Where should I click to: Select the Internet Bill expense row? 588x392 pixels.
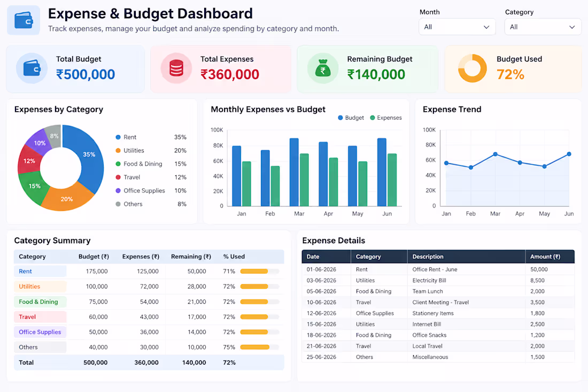tap(438, 324)
